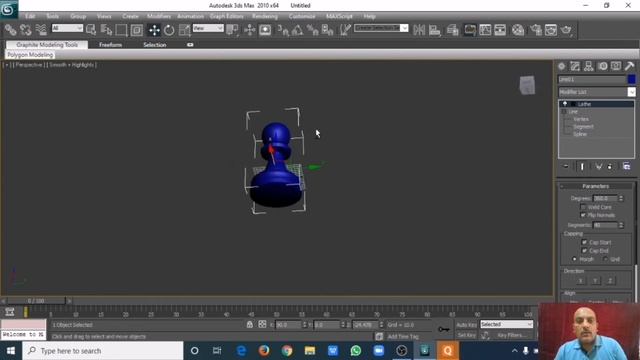Image resolution: width=640 pixels, height=360 pixels.
Task: Toggle Show End Result below the stack
Action: 582,167
